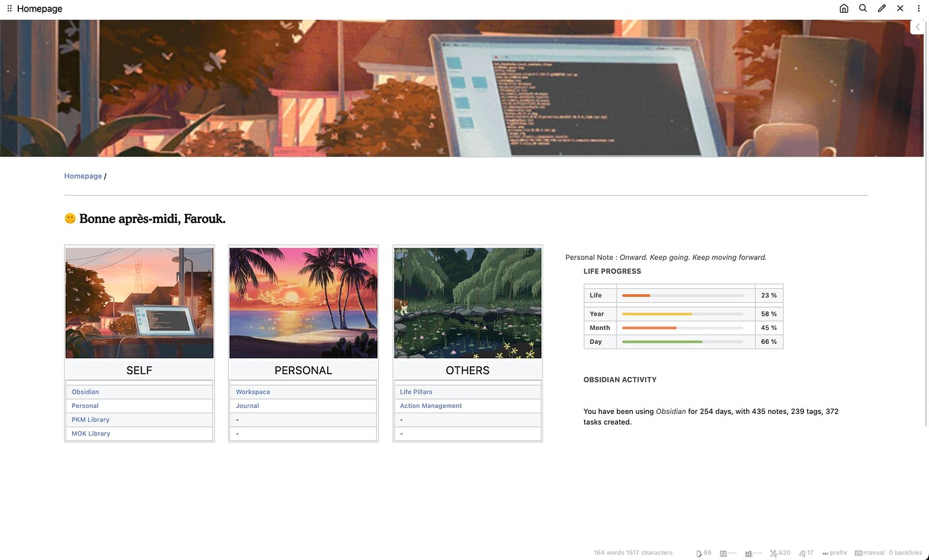Open the three-dot more options menu
Image resolution: width=929 pixels, height=560 pixels.
click(919, 9)
